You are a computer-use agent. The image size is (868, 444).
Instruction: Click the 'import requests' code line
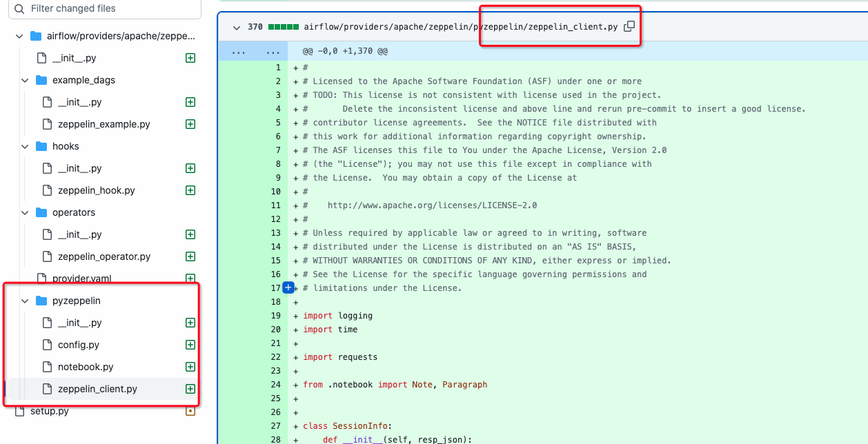click(340, 357)
